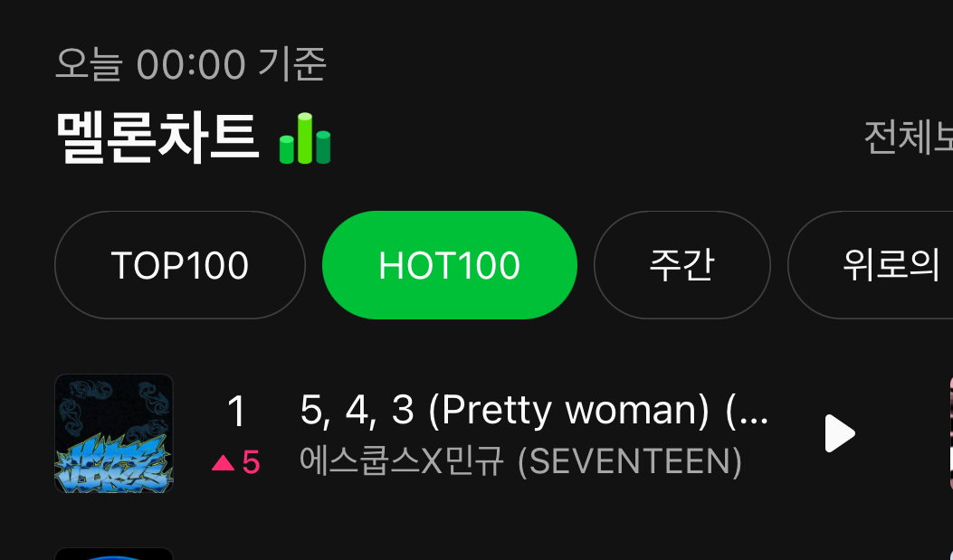Select the HOT100 chart tab

449,265
